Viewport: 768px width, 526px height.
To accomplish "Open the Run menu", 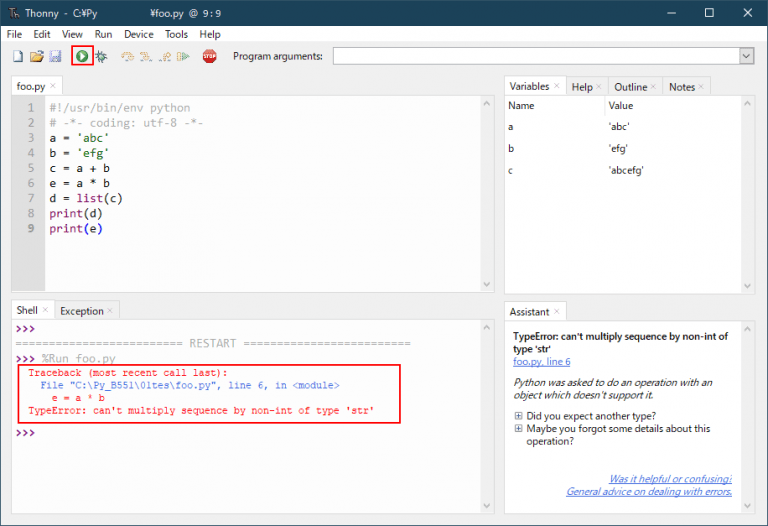I will pyautogui.click(x=103, y=34).
